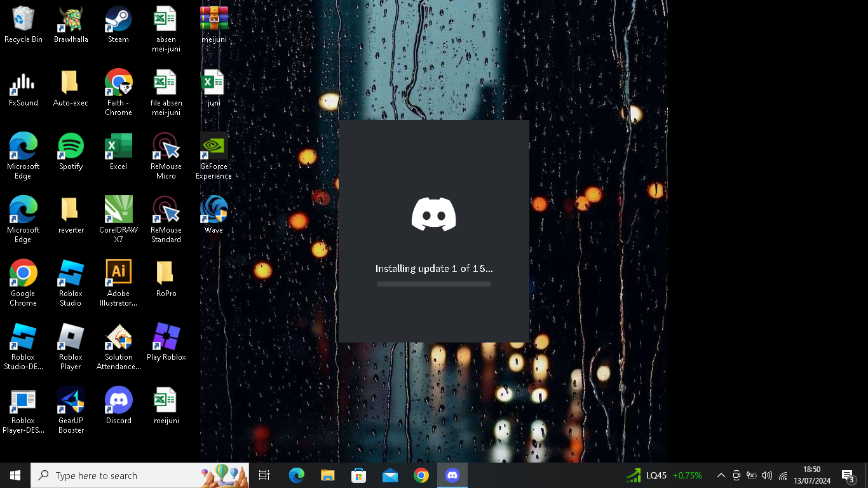The height and width of the screenshot is (488, 868).
Task: Show hidden tray icons chevron
Action: (x=721, y=475)
